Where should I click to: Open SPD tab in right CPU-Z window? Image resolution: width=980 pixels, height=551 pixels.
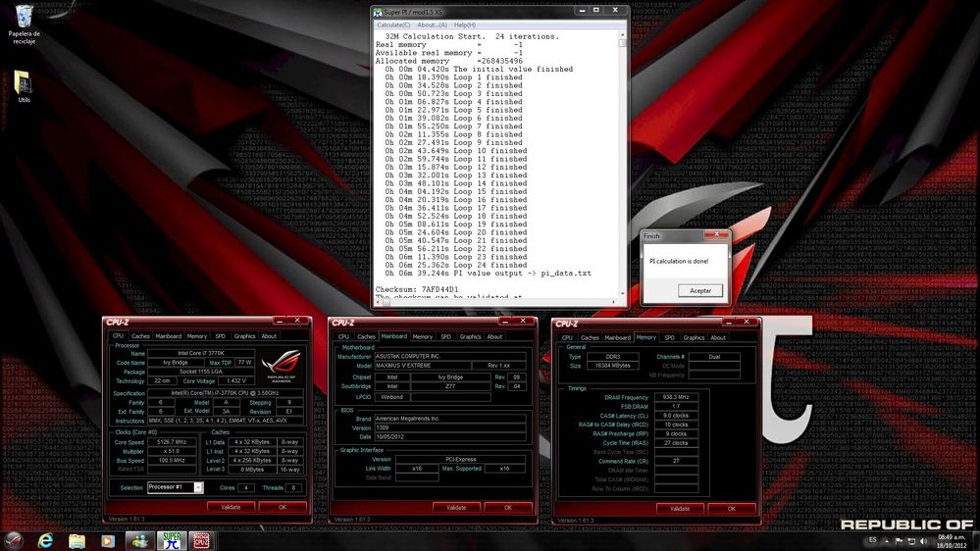[x=669, y=338]
